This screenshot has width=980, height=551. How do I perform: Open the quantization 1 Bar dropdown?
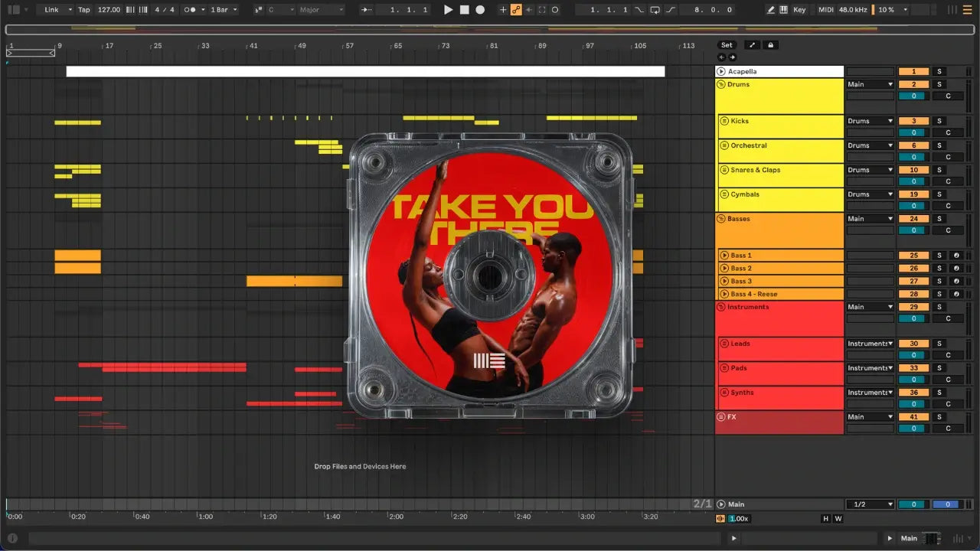coord(224,10)
